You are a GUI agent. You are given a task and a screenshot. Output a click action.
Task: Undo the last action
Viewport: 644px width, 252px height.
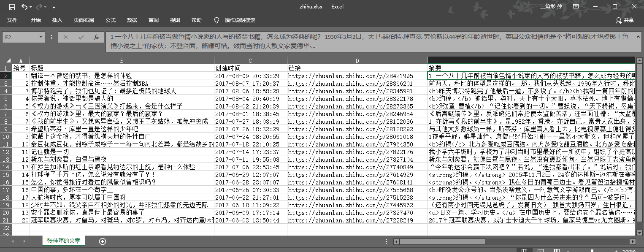coord(24,7)
